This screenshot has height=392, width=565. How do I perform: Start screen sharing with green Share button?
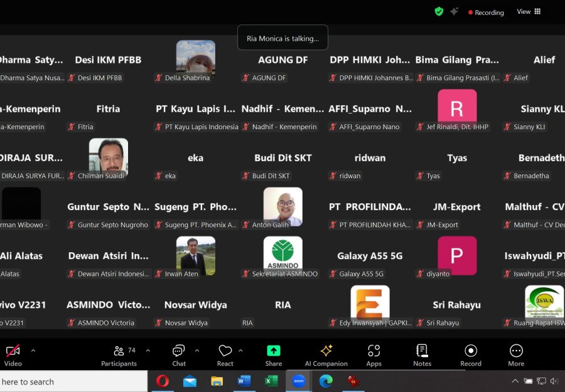coord(274,354)
